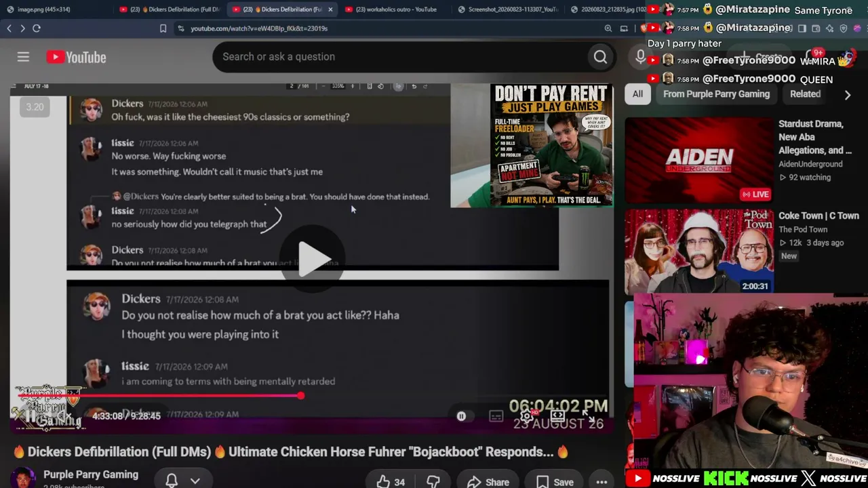
Task: Click the zoom magnifier in the address bar
Action: click(x=608, y=28)
